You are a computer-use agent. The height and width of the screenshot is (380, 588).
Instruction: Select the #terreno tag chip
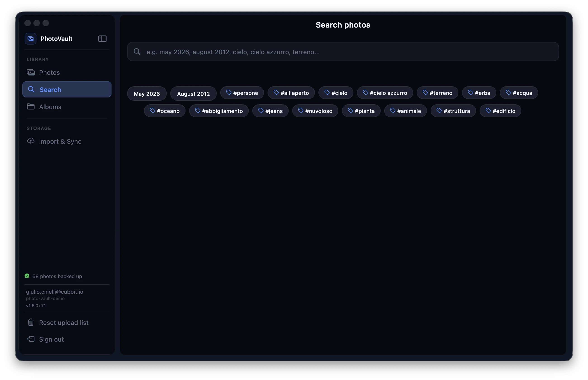point(437,93)
